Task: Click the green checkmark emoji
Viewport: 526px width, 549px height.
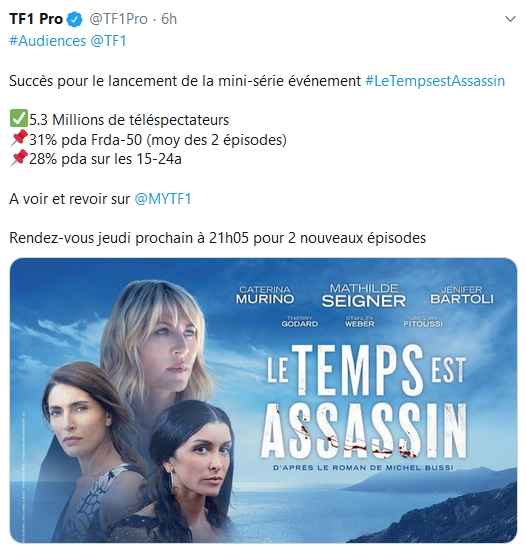Action: pyautogui.click(x=19, y=118)
